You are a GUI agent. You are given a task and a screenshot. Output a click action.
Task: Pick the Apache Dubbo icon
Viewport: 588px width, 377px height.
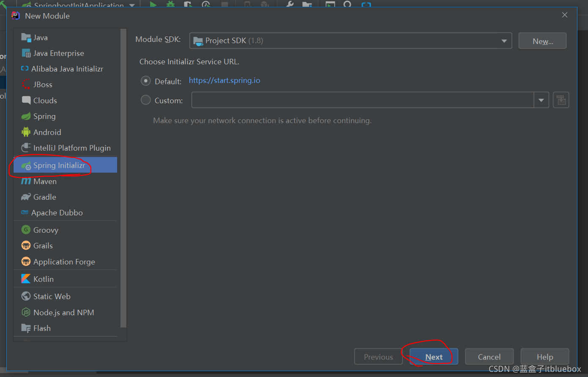[25, 212]
